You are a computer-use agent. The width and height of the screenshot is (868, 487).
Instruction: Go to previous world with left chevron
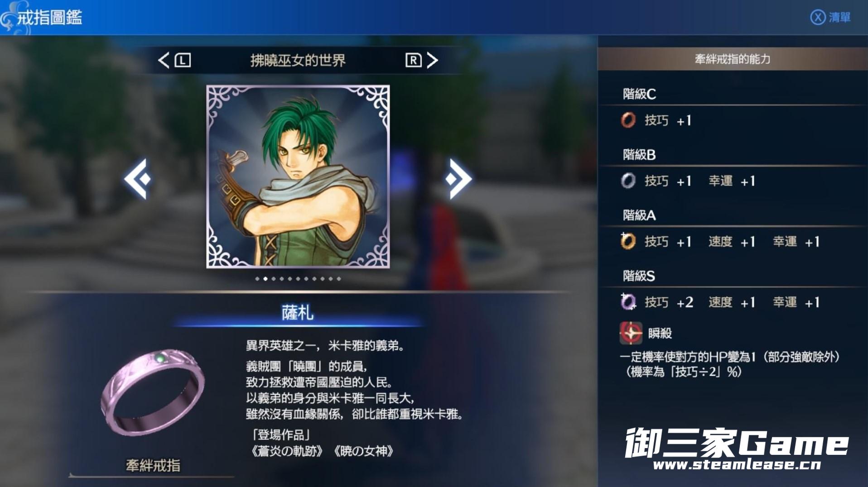[164, 60]
